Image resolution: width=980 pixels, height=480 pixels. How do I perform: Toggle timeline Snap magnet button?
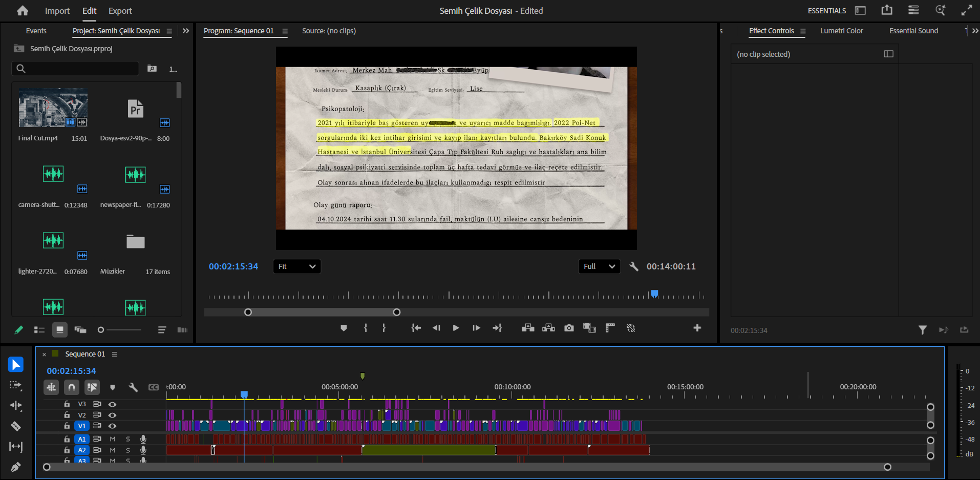72,387
